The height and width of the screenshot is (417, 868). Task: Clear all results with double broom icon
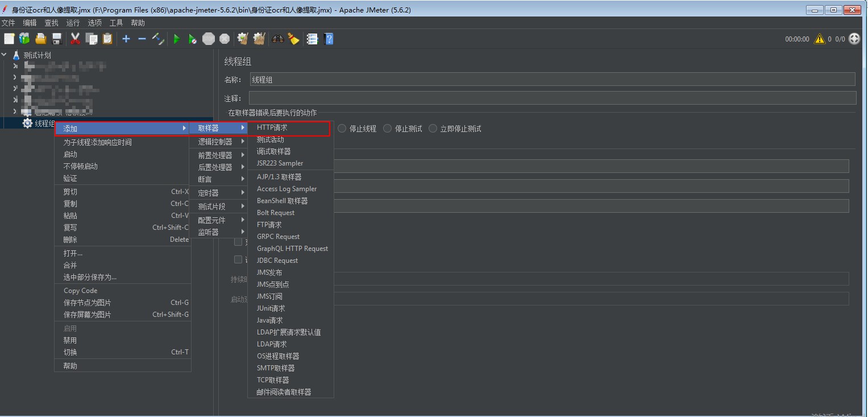pyautogui.click(x=259, y=39)
